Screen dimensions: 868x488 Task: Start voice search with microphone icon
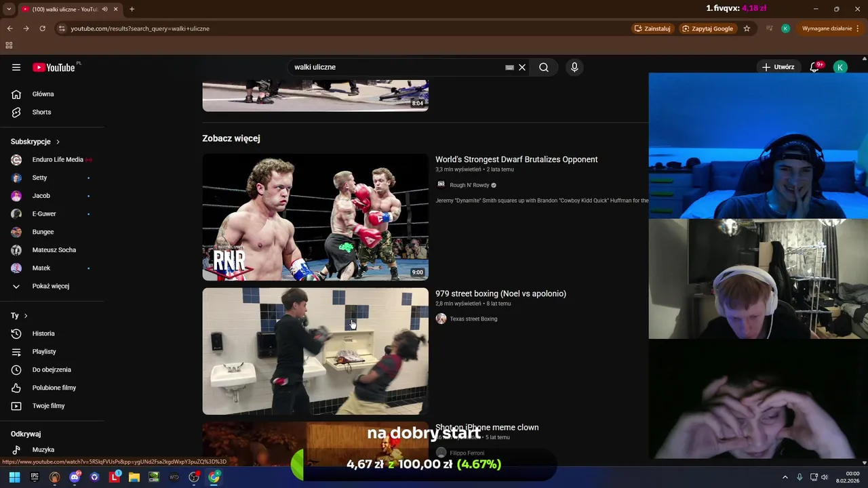pyautogui.click(x=574, y=67)
